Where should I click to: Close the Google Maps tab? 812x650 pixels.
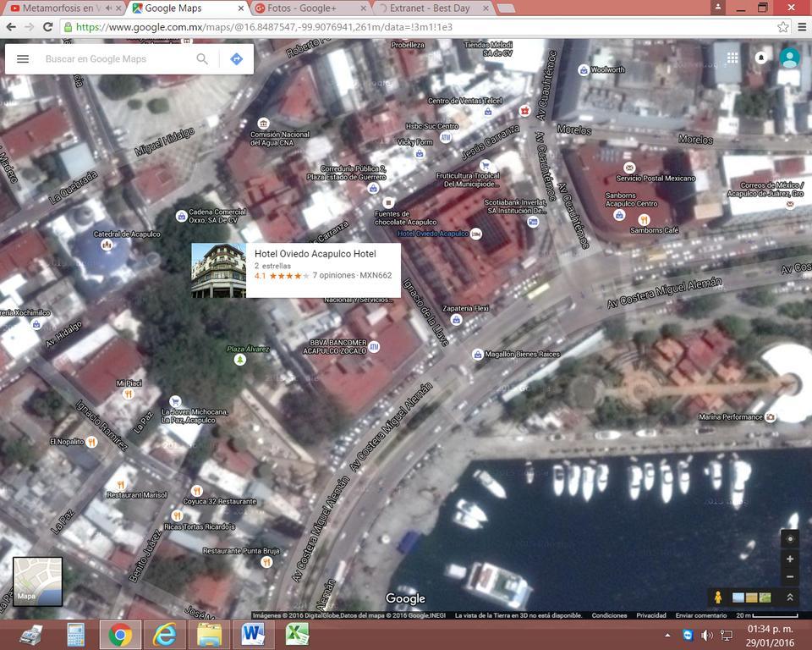(x=241, y=8)
